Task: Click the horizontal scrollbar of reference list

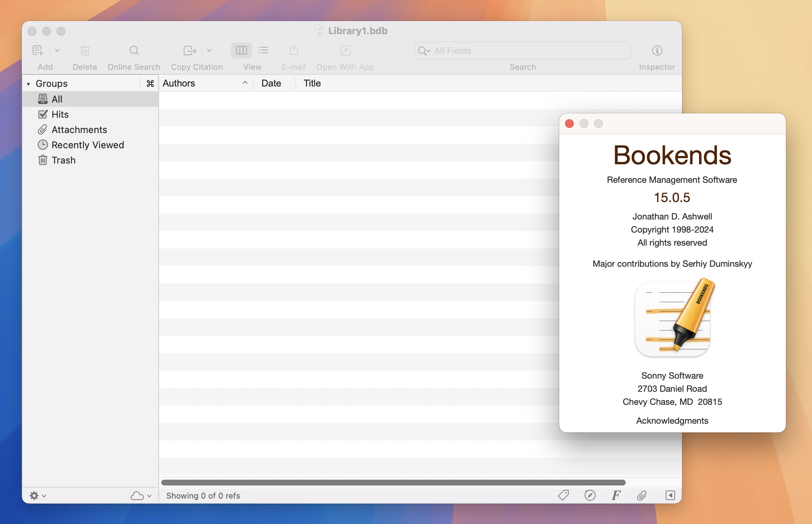Action: point(393,483)
